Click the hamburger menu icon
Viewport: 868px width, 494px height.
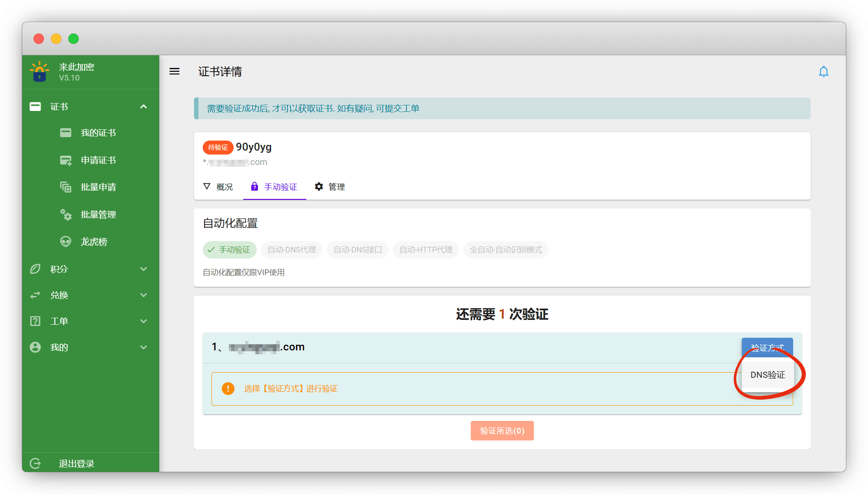pos(174,71)
